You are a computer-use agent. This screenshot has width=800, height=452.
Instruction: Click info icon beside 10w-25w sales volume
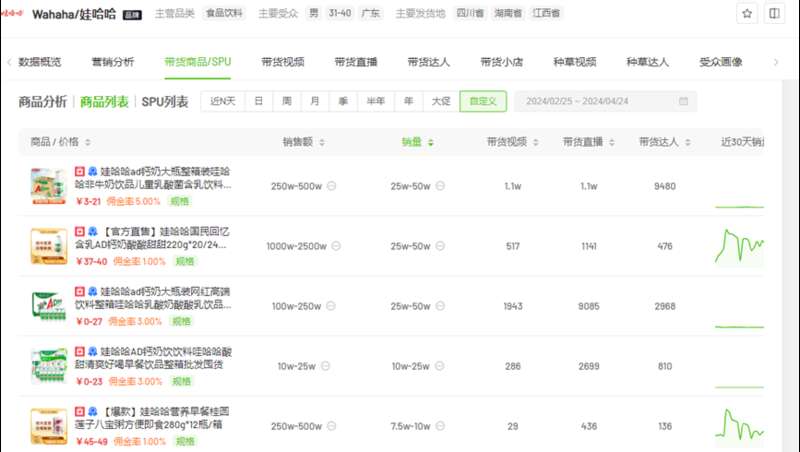click(439, 366)
